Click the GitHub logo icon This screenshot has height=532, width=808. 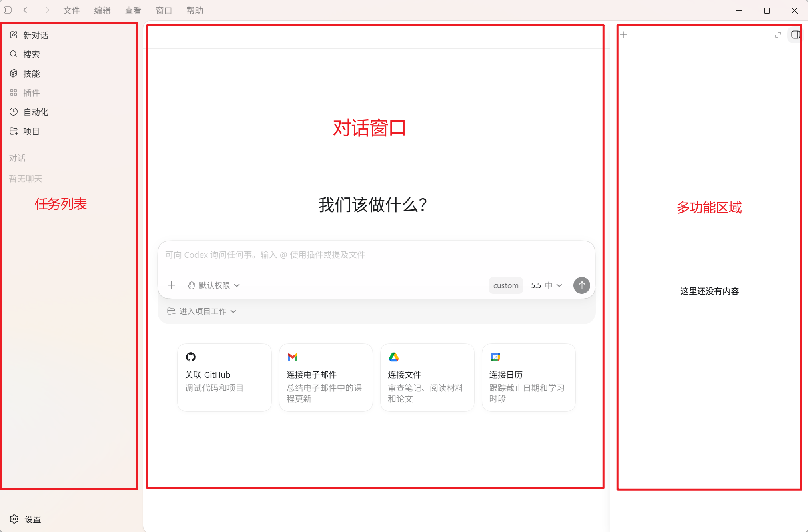pyautogui.click(x=191, y=357)
